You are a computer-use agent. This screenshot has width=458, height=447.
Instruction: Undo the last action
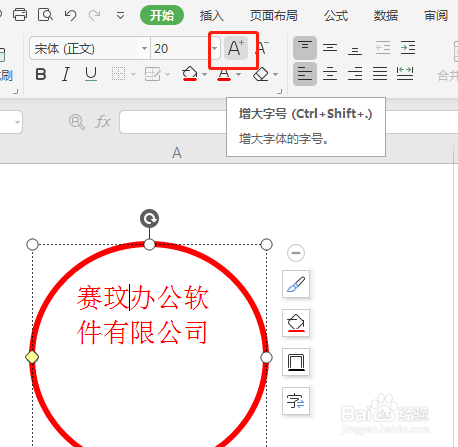coord(70,15)
